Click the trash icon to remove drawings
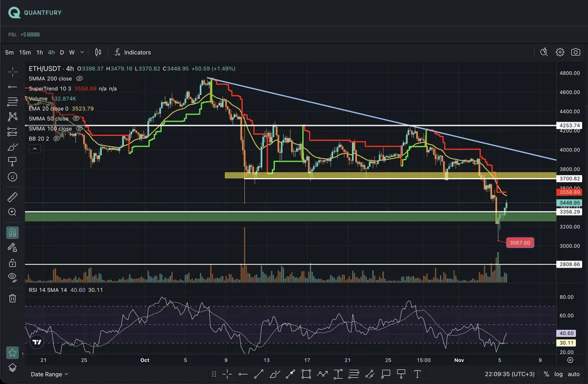This screenshot has width=588, height=384. [12, 298]
